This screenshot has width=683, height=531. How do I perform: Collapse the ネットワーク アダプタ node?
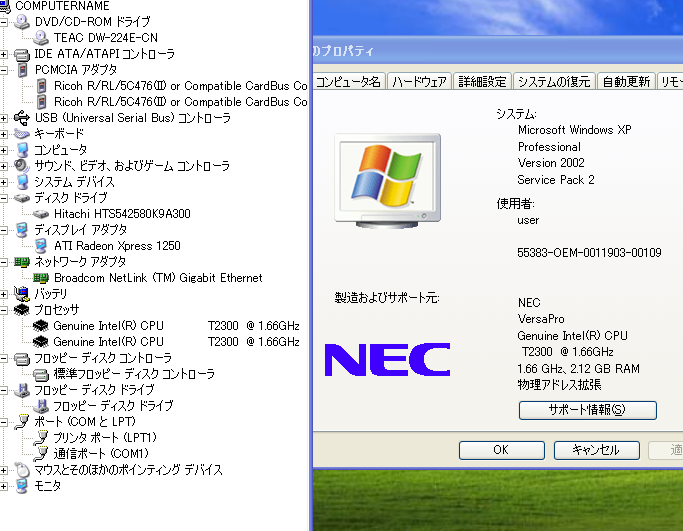coord(3,262)
